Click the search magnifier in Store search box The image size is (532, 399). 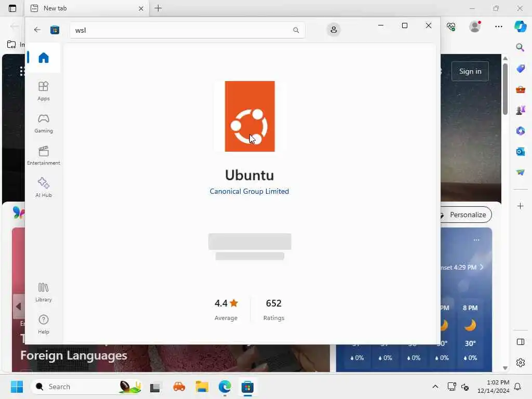pyautogui.click(x=296, y=30)
